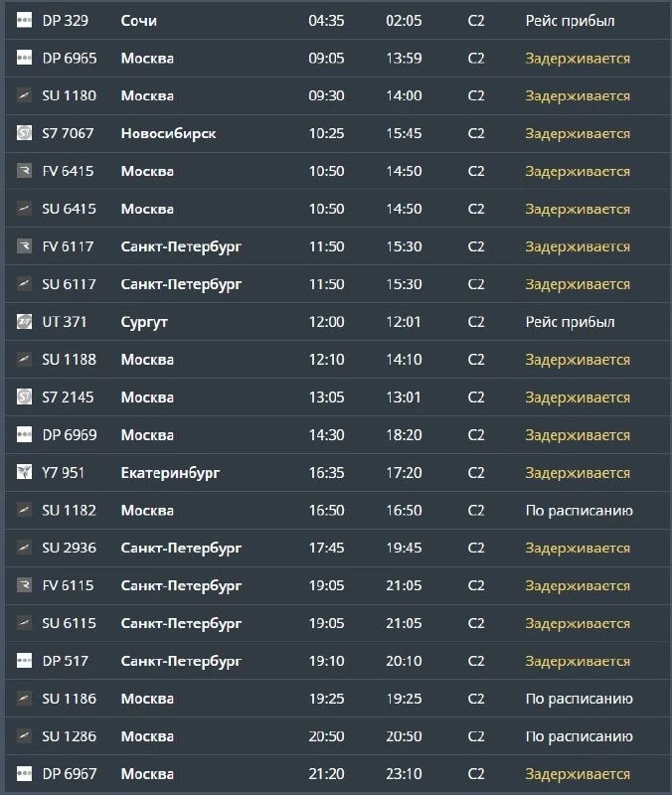Click terminal C2 in SU 1186 row
Viewport: 672px width, 795px height.
tap(476, 699)
